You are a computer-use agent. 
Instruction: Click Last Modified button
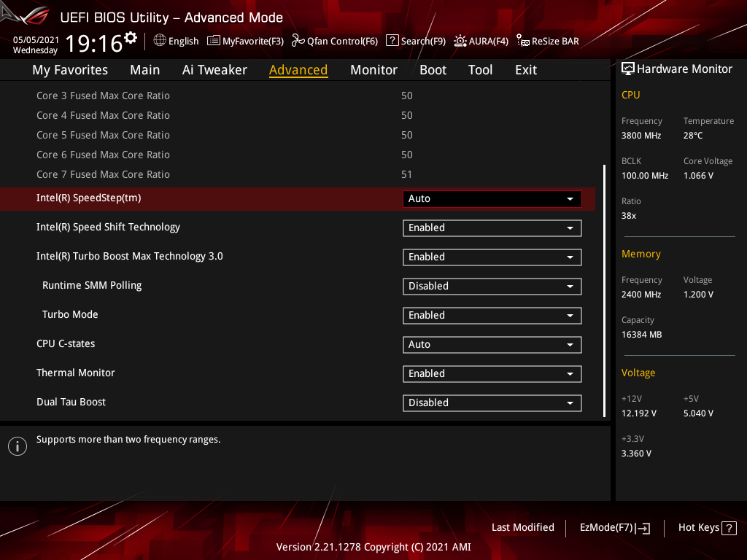click(522, 528)
